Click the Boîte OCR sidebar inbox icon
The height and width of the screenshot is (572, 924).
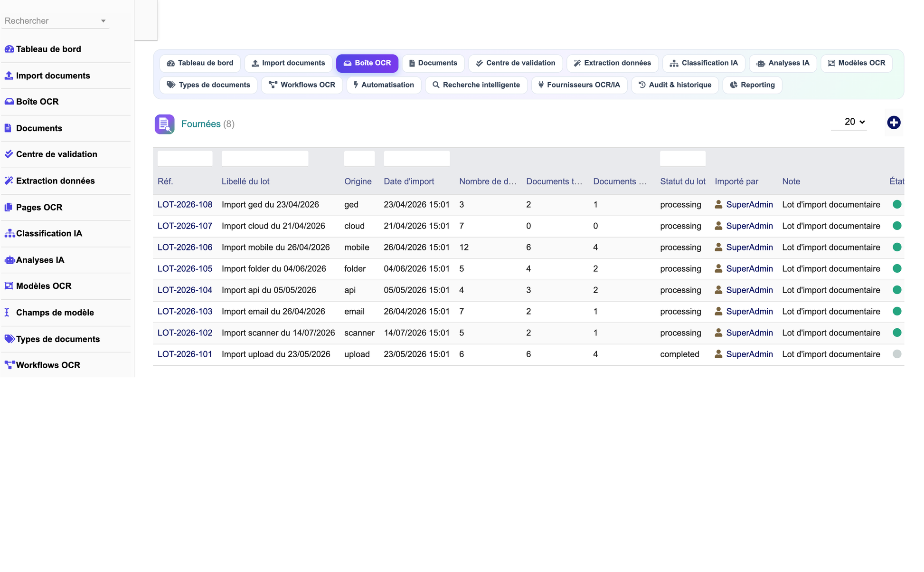tap(9, 102)
